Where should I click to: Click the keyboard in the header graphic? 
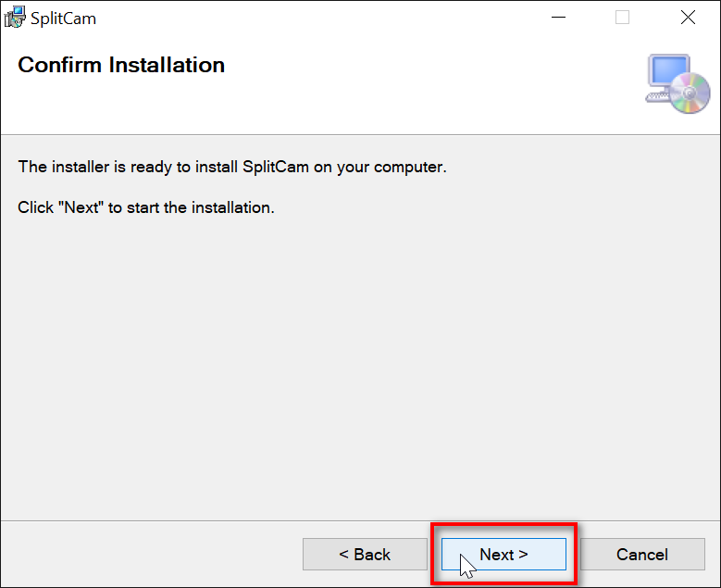pos(657,97)
